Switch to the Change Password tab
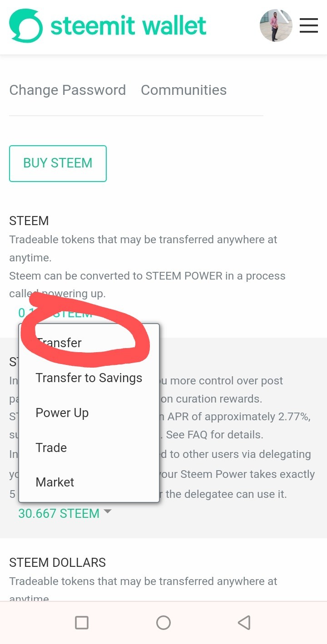 (x=67, y=90)
